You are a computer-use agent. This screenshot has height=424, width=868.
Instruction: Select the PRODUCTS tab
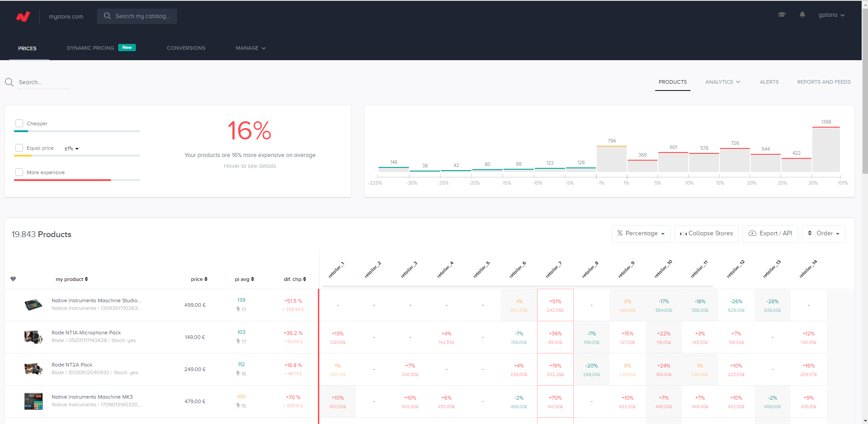[x=672, y=82]
